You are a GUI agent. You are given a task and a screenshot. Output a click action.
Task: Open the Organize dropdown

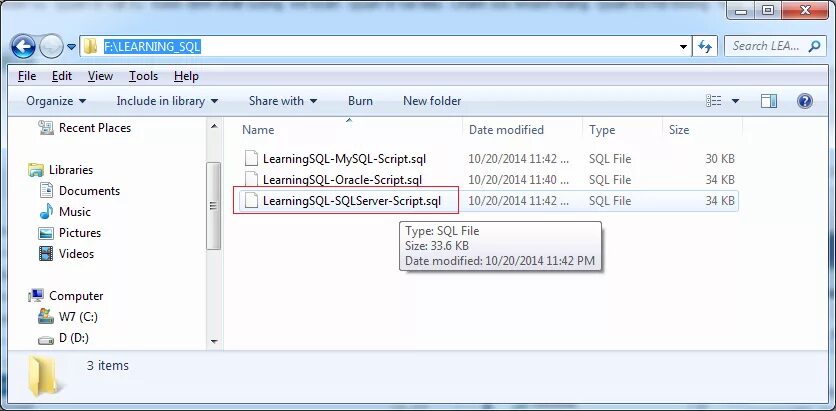coord(56,101)
